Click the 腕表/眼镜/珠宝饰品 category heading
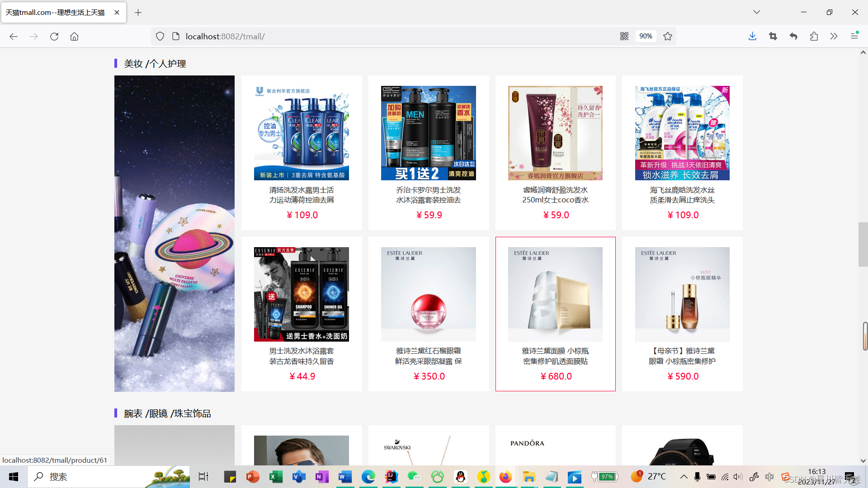The width and height of the screenshot is (868, 488). pos(167,413)
